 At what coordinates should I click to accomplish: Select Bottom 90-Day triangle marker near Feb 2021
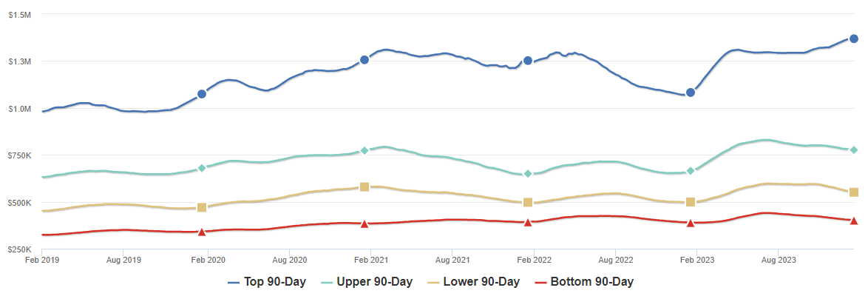pyautogui.click(x=365, y=224)
